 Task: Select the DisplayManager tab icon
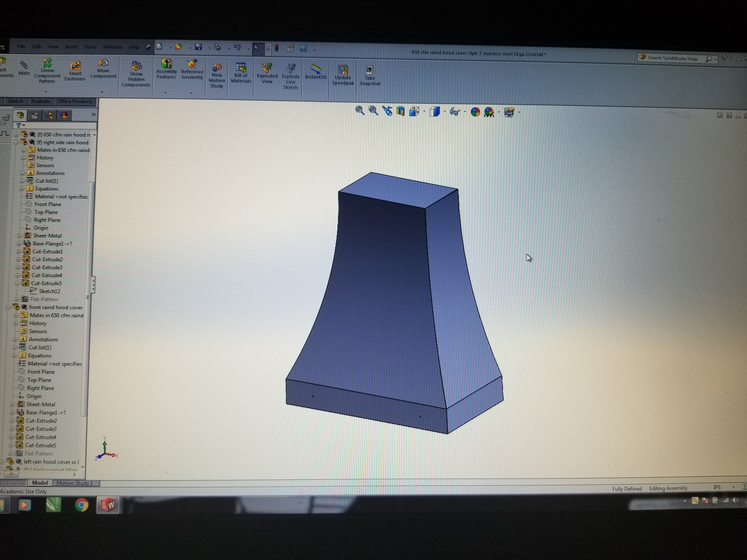point(64,115)
